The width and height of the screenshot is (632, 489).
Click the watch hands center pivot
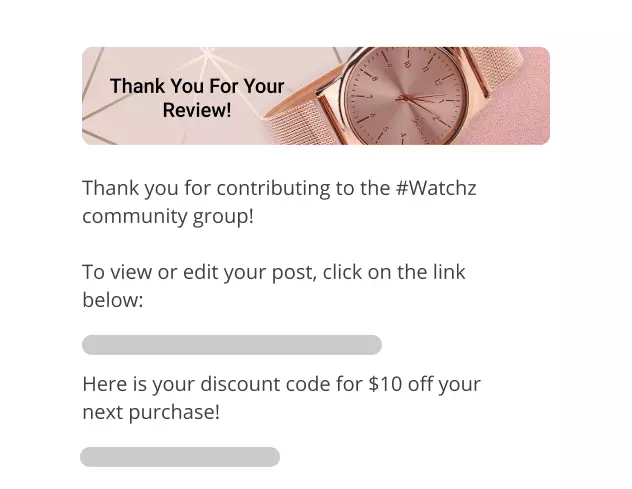(406, 98)
